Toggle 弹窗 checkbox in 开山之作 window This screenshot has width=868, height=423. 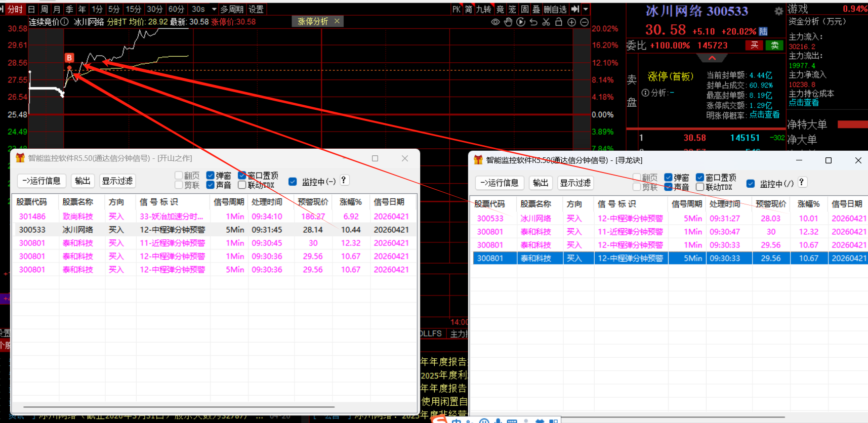[x=210, y=176]
